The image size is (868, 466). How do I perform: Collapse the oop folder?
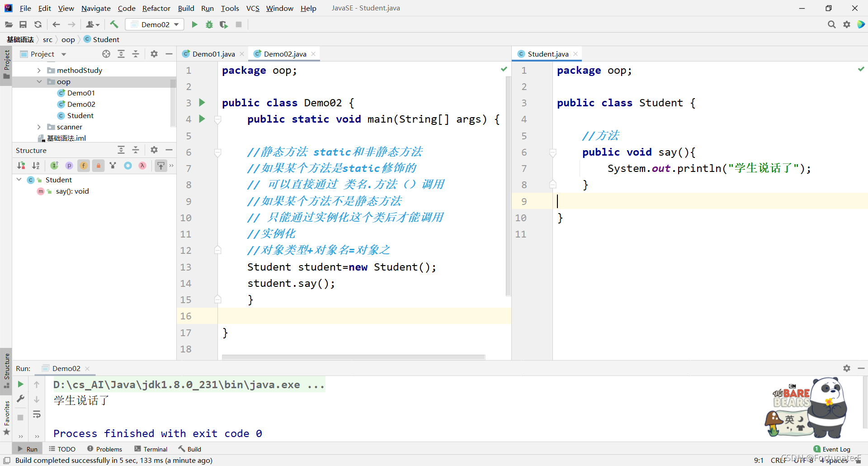click(x=39, y=81)
